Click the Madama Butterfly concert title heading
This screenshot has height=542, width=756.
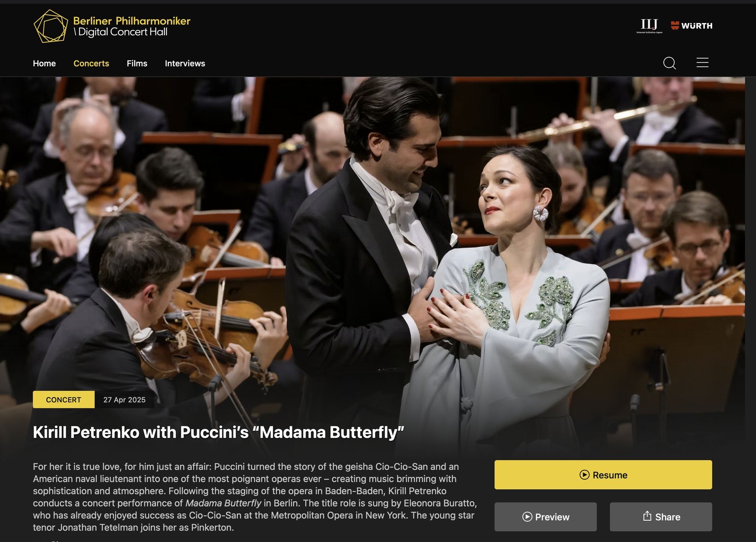(x=218, y=432)
